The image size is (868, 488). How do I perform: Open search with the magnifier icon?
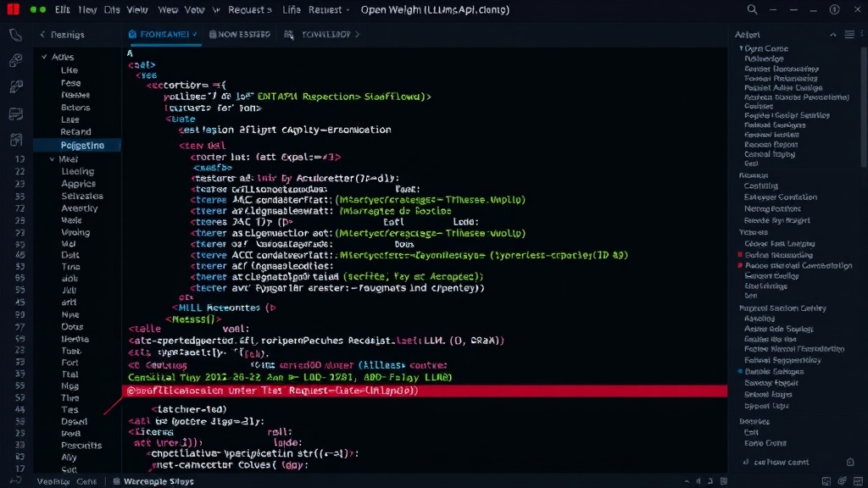[x=752, y=9]
